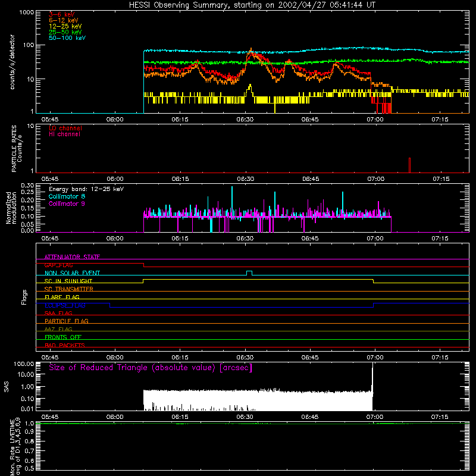Click the FLARE_FLAG label

pos(62,297)
